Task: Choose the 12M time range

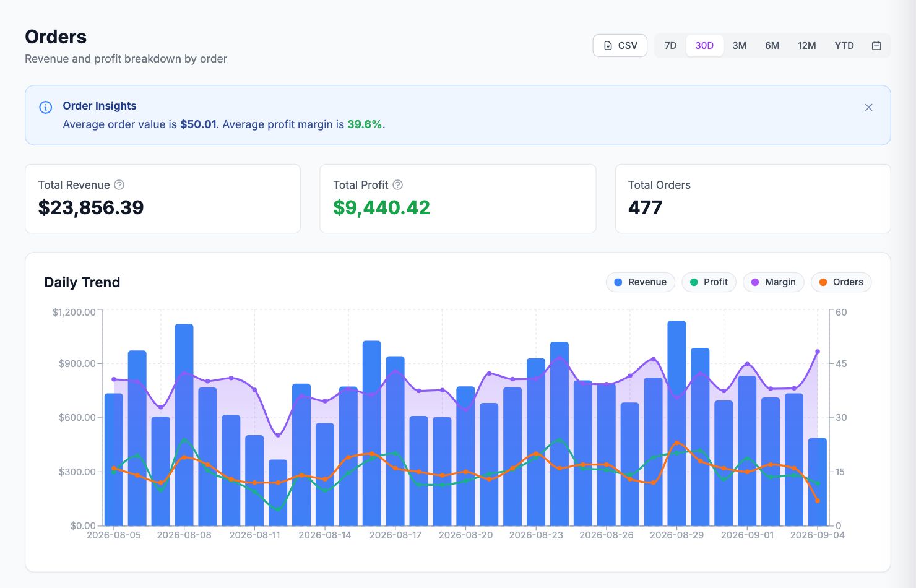Action: pos(806,46)
